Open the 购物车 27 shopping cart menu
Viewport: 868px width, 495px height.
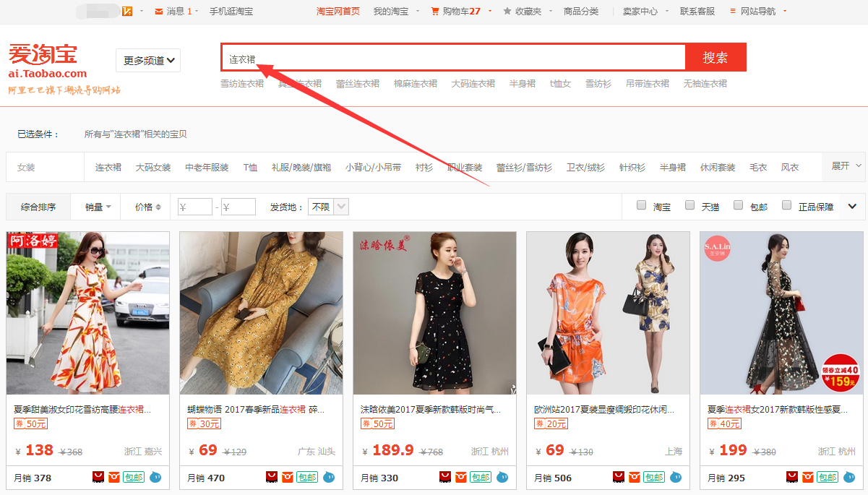[x=460, y=12]
